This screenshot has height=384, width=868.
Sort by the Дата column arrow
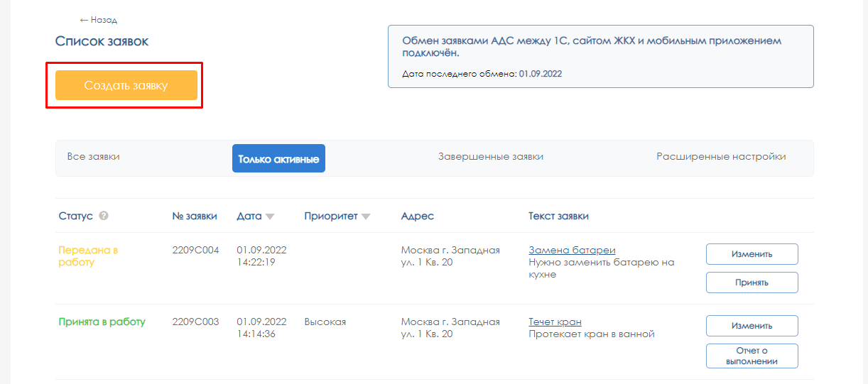pyautogui.click(x=270, y=217)
